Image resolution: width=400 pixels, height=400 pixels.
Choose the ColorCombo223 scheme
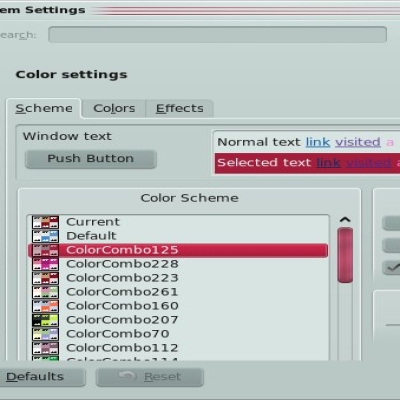pyautogui.click(x=178, y=278)
